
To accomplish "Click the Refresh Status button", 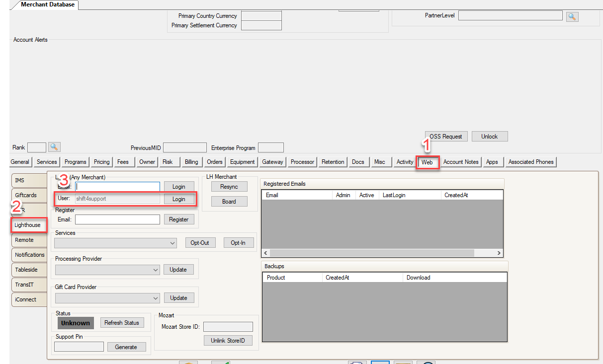I will pos(122,323).
